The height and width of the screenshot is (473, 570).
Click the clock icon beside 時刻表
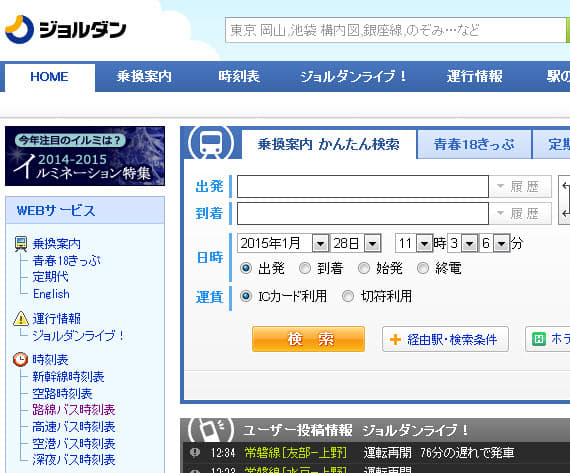point(20,359)
